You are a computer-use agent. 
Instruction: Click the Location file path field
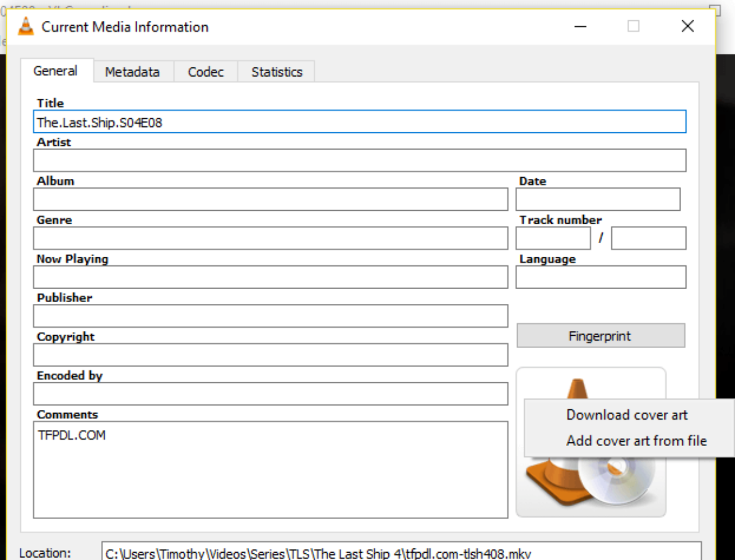(x=401, y=551)
